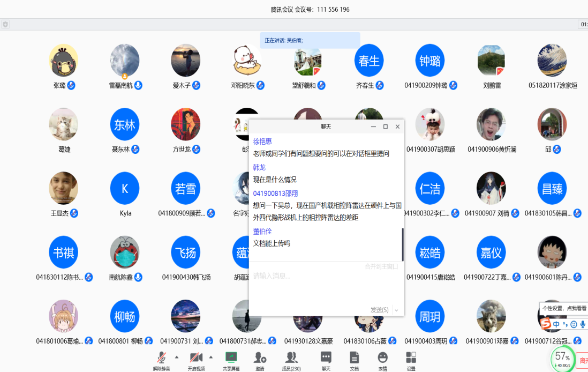Image resolution: width=588 pixels, height=372 pixels.
Task: Open send options dropdown next to 发送(S)
Action: (x=396, y=310)
